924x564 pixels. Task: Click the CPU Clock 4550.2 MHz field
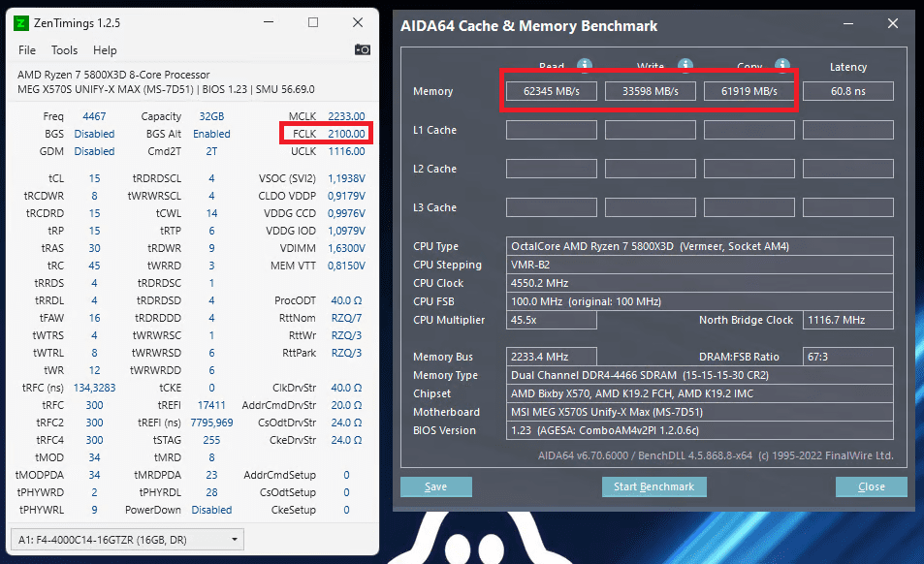pyautogui.click(x=699, y=283)
